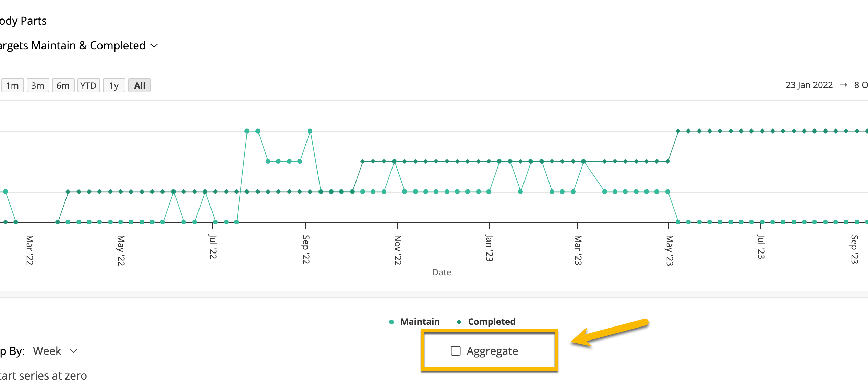Click the Maintain legend dot icon
The width and height of the screenshot is (868, 383).
391,321
